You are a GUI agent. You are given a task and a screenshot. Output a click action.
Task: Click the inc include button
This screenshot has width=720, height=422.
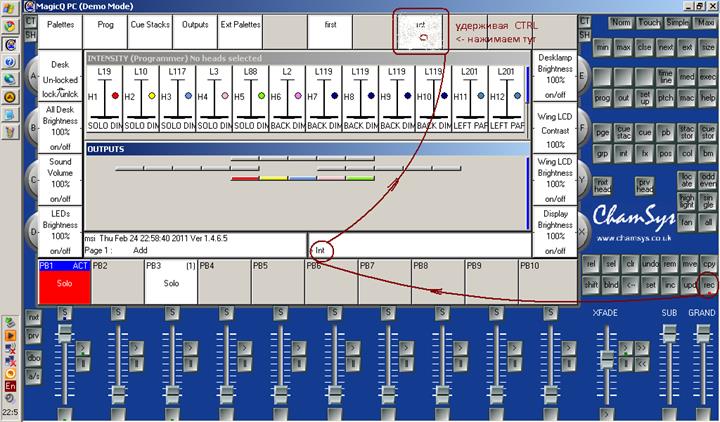[670, 285]
